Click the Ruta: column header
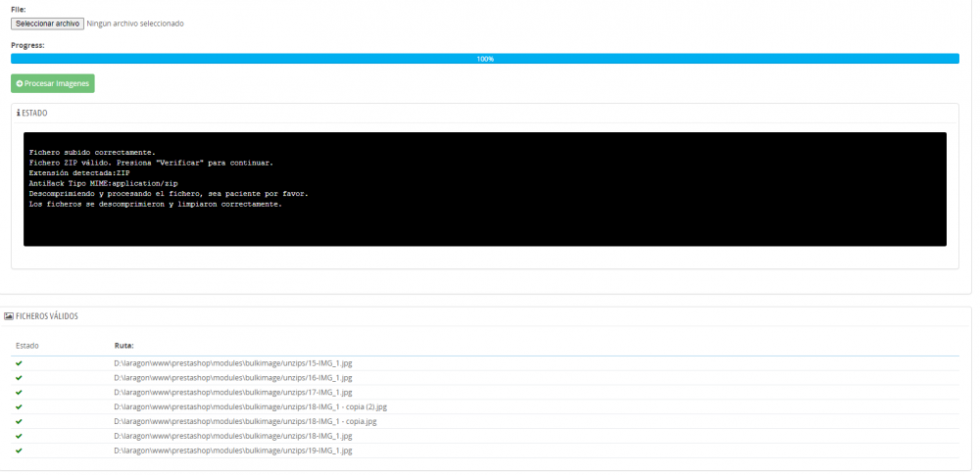The width and height of the screenshot is (980, 475). (x=123, y=346)
